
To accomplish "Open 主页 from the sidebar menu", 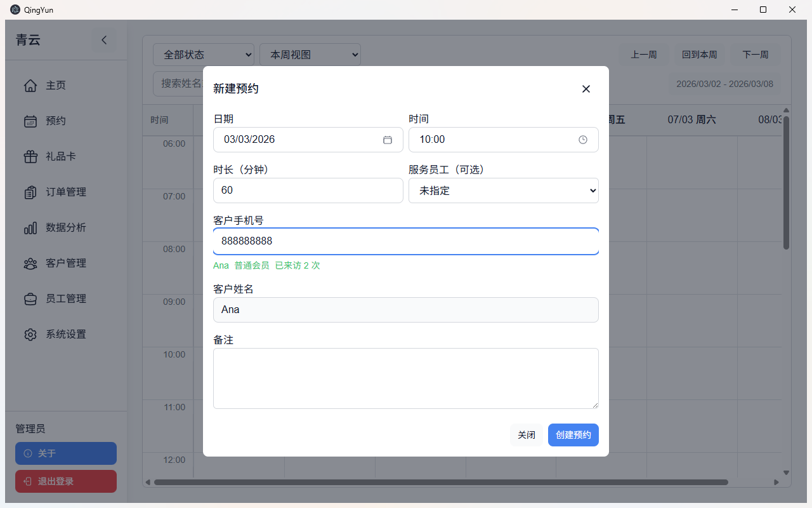I will tap(66, 85).
